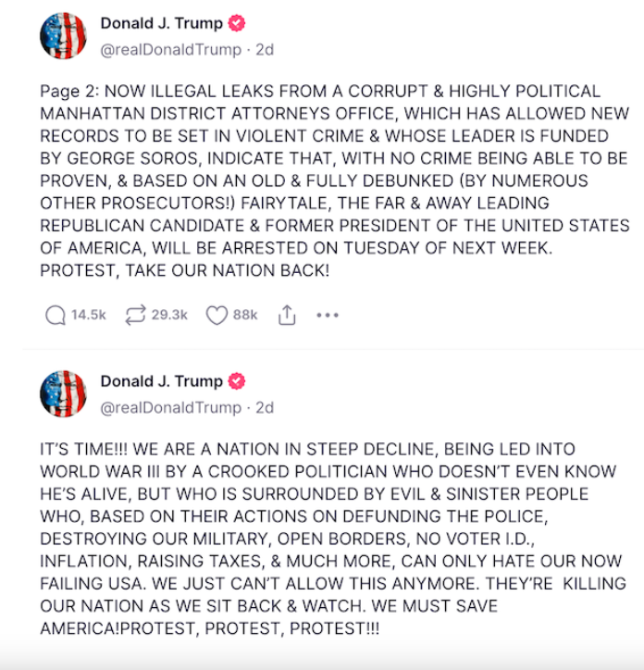Open the profile avatar on the 'IT'S TIME!!!' post
Image resolution: width=644 pixels, height=670 pixels.
(63, 394)
